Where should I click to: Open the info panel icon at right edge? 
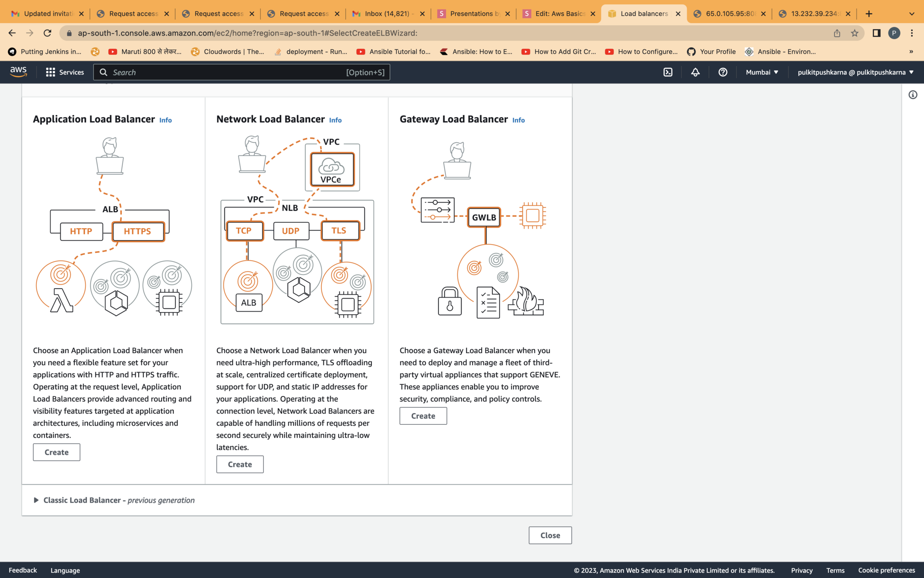coord(912,95)
